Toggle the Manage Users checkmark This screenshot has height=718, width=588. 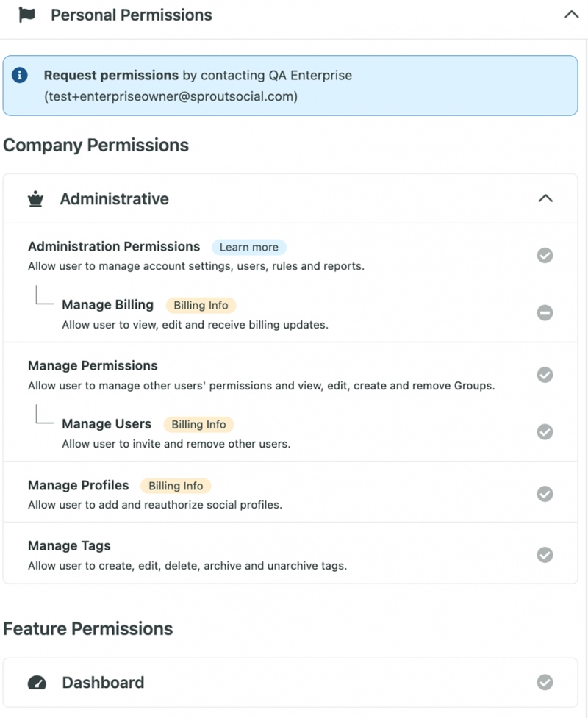(545, 432)
